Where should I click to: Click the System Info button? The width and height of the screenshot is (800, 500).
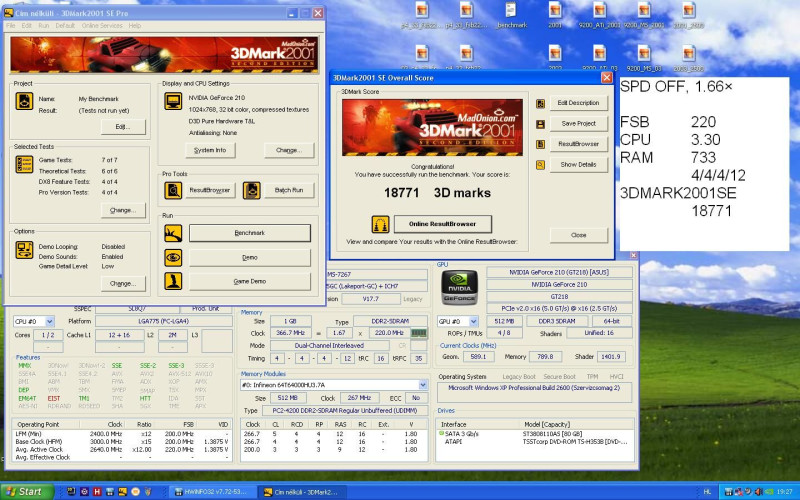coord(210,150)
